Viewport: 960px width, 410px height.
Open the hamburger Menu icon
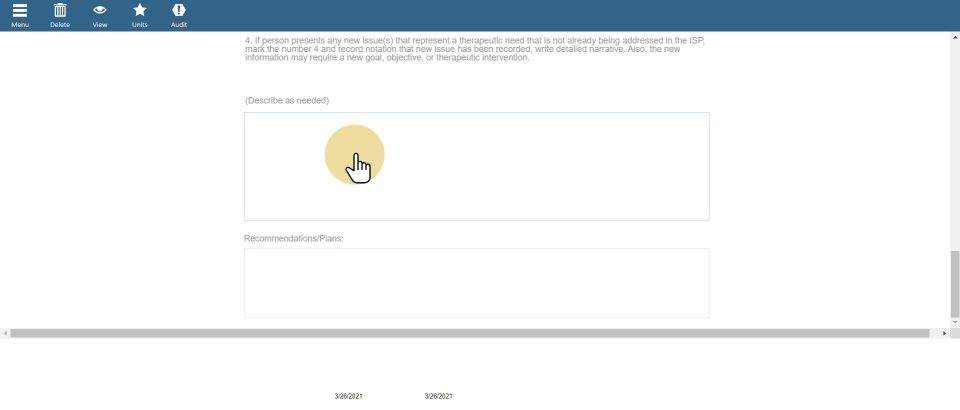pos(20,10)
